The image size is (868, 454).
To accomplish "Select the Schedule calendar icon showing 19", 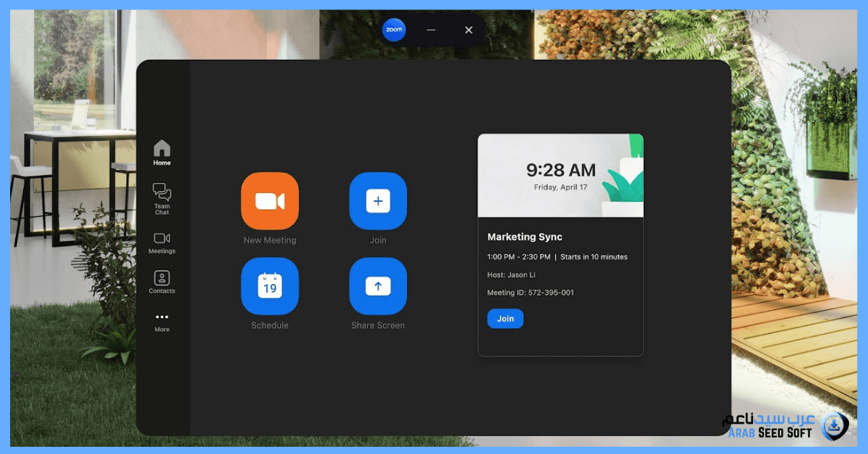I will [270, 286].
